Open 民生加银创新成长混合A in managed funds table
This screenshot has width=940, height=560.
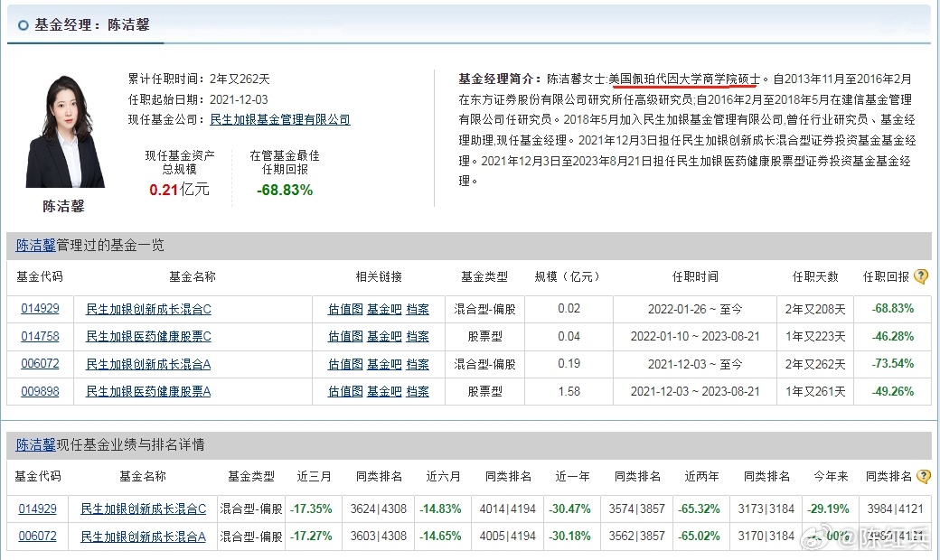pyautogui.click(x=148, y=364)
